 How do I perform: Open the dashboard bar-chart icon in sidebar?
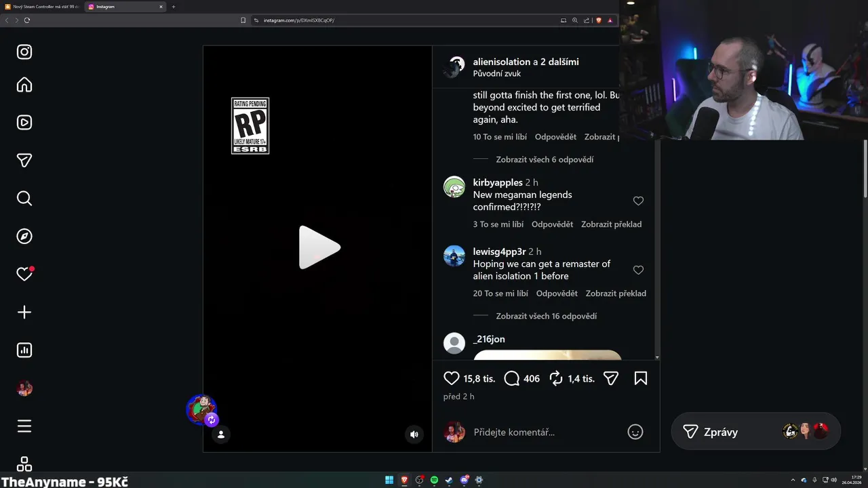tap(24, 350)
